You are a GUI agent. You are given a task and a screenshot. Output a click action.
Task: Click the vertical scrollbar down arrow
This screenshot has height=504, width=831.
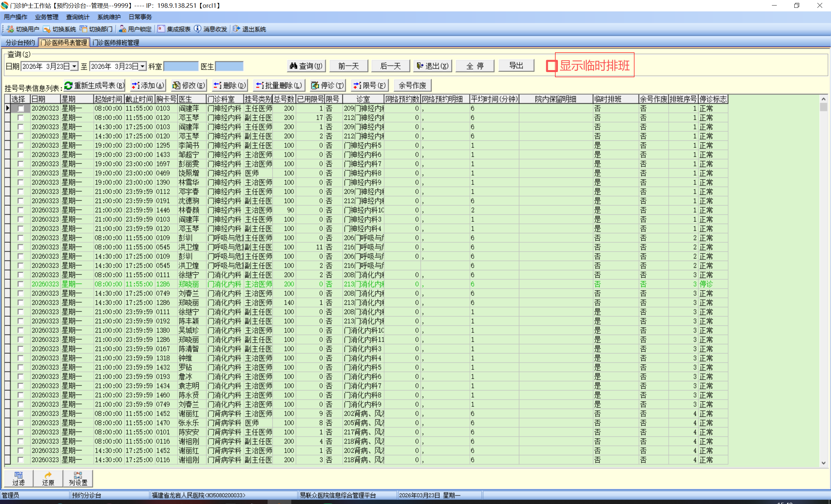[x=823, y=463]
